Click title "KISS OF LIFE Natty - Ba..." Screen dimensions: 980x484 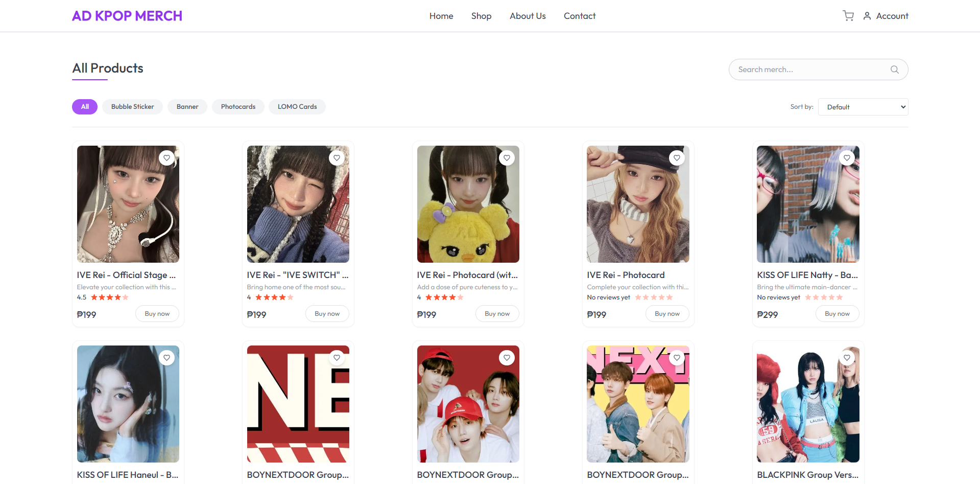807,275
